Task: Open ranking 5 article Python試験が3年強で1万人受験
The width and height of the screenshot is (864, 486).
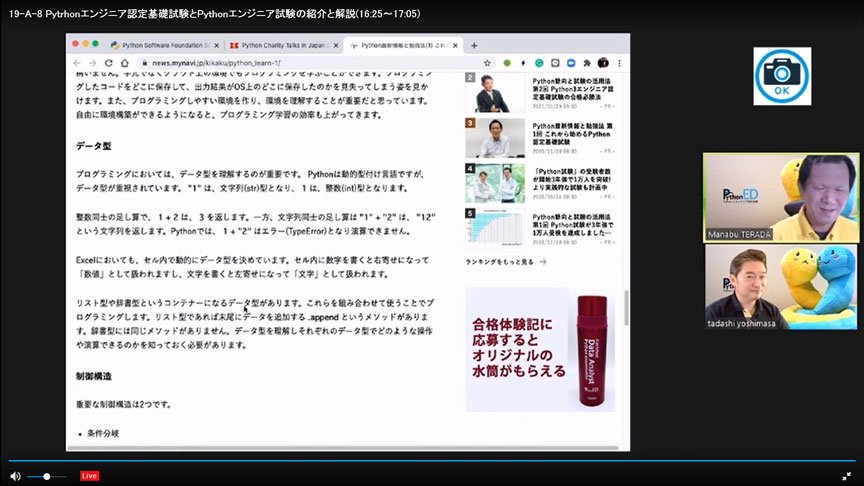Action: click(572, 225)
